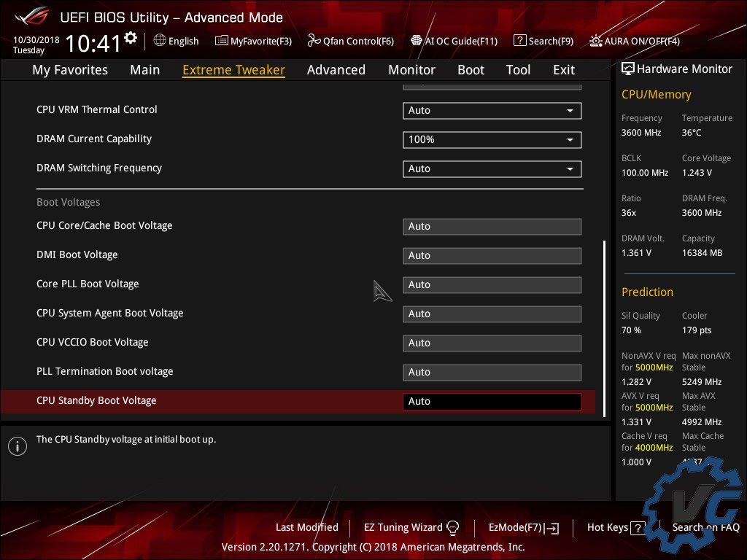Click PLL Termination Boot voltage field
747x560 pixels.
(492, 373)
